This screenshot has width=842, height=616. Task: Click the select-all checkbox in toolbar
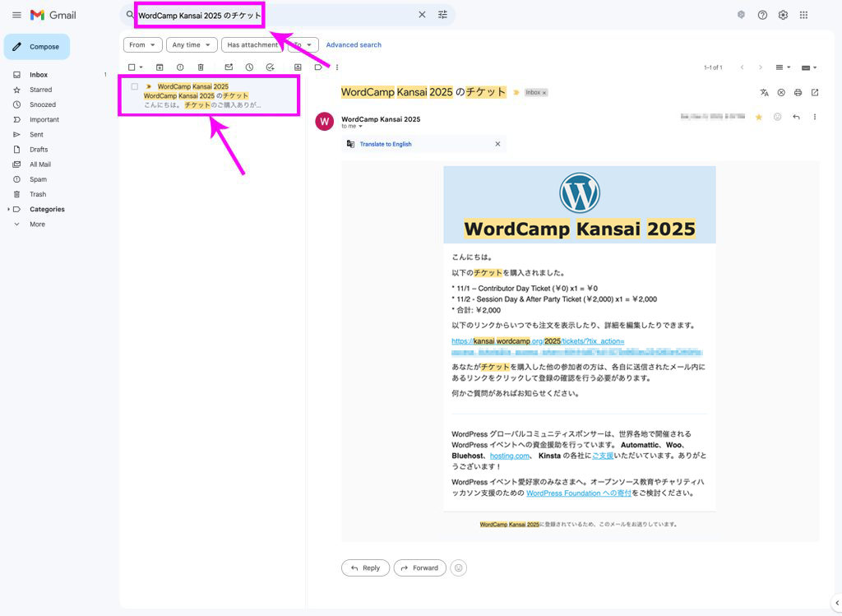[x=132, y=67]
